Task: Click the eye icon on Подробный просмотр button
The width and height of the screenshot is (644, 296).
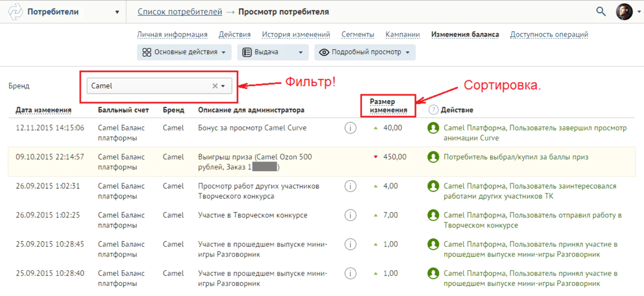Action: pos(324,52)
